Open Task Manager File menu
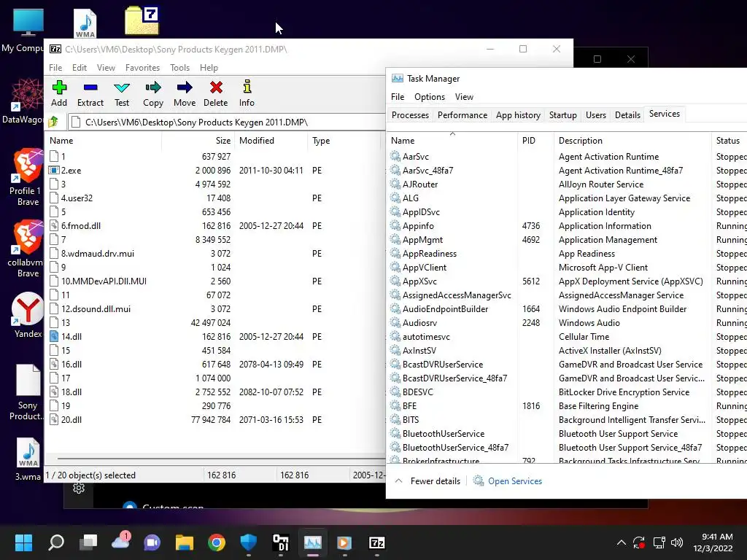Viewport: 747px width, 560px height. pos(398,97)
